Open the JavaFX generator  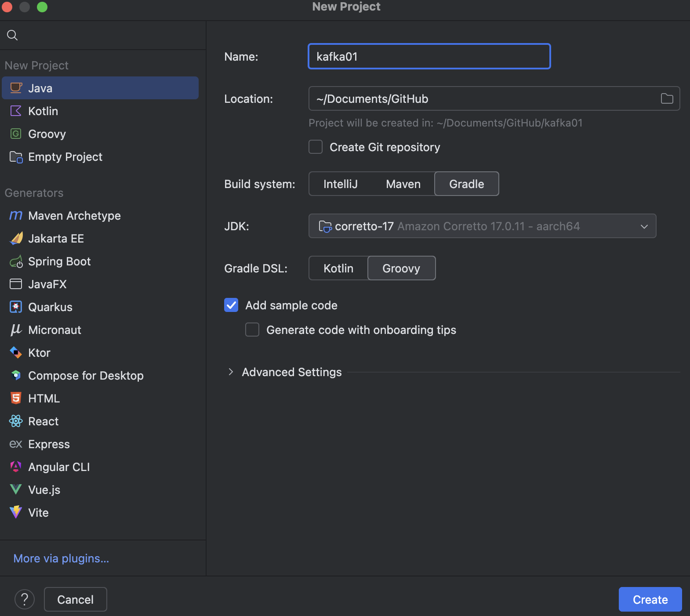tap(100, 284)
